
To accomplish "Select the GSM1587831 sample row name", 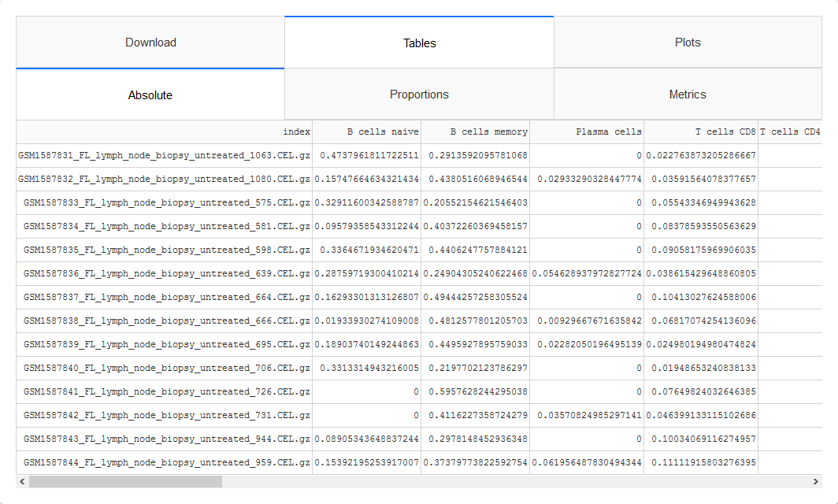I will [164, 155].
